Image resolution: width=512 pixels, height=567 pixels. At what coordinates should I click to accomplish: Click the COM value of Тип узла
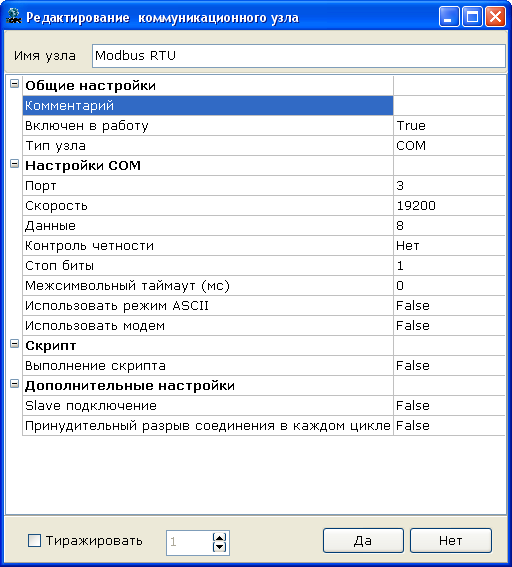(449, 146)
